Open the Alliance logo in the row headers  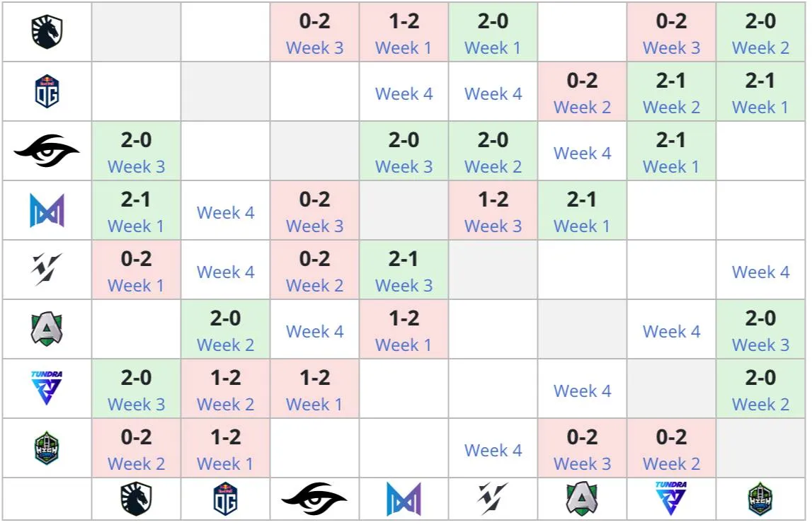(x=47, y=329)
